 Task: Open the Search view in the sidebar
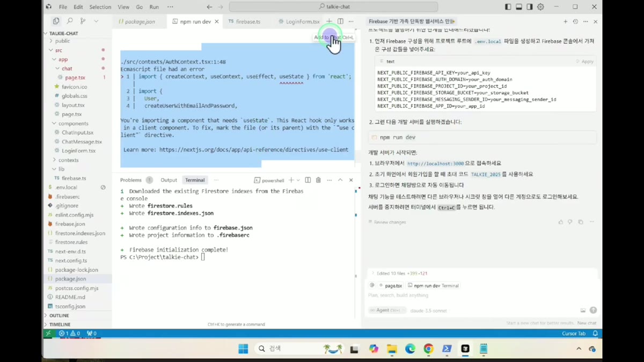(70, 21)
